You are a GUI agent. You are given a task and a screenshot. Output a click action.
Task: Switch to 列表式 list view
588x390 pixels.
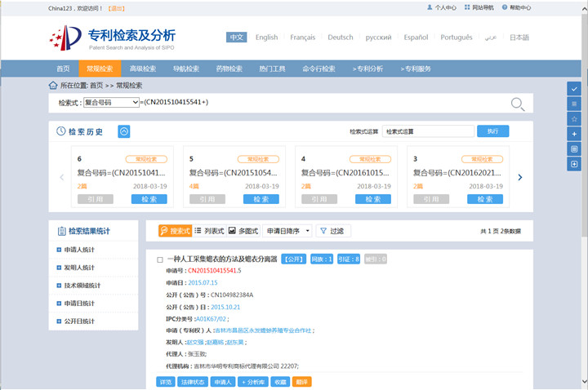coord(209,231)
